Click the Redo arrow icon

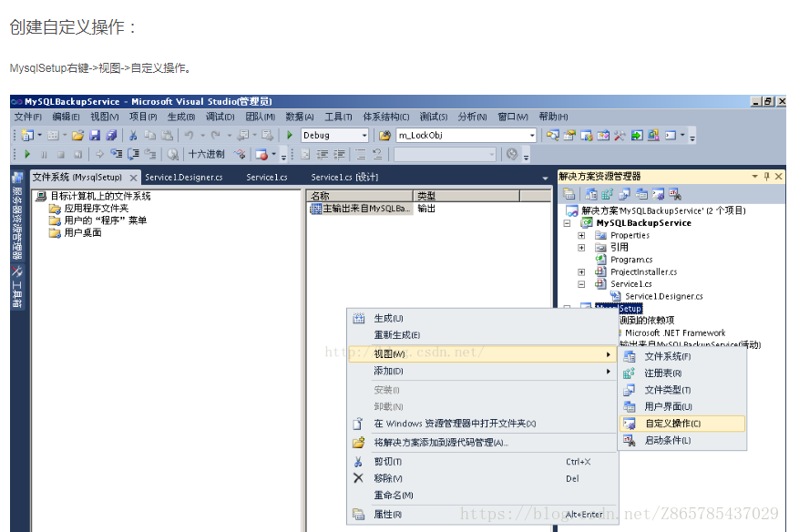[216, 136]
